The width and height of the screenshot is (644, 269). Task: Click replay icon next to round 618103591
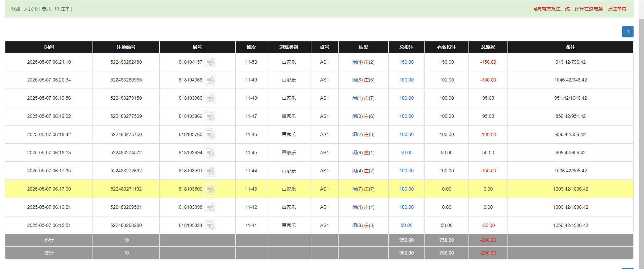[210, 171]
